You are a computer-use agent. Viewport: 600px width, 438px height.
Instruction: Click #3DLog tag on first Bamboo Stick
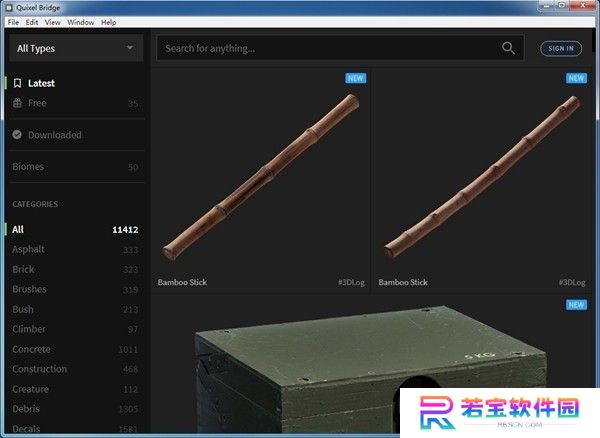tap(351, 283)
